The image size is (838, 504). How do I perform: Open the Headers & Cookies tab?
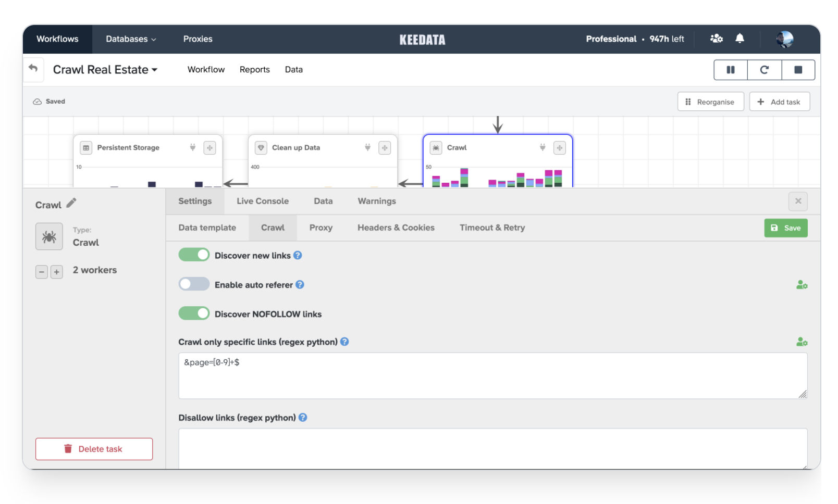[396, 228]
